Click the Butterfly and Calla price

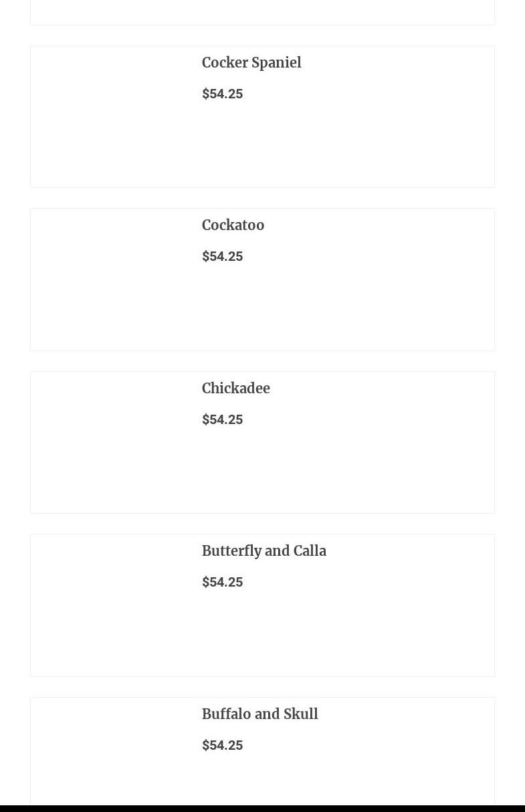222,582
